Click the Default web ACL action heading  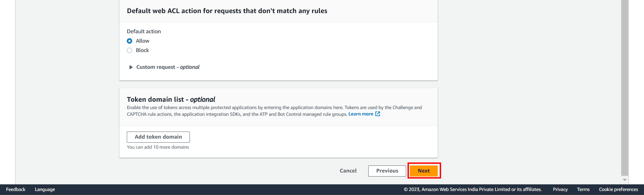pyautogui.click(x=227, y=11)
